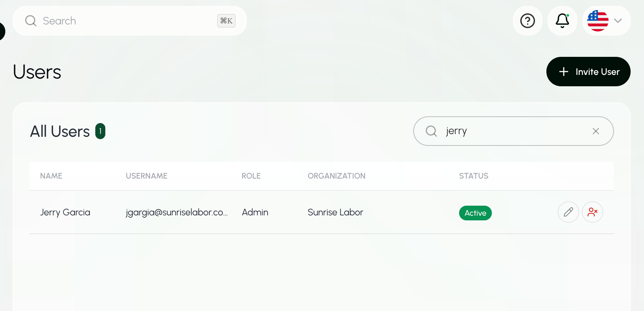
Task: Sort by ORGANIZATION column header
Action: pos(336,176)
